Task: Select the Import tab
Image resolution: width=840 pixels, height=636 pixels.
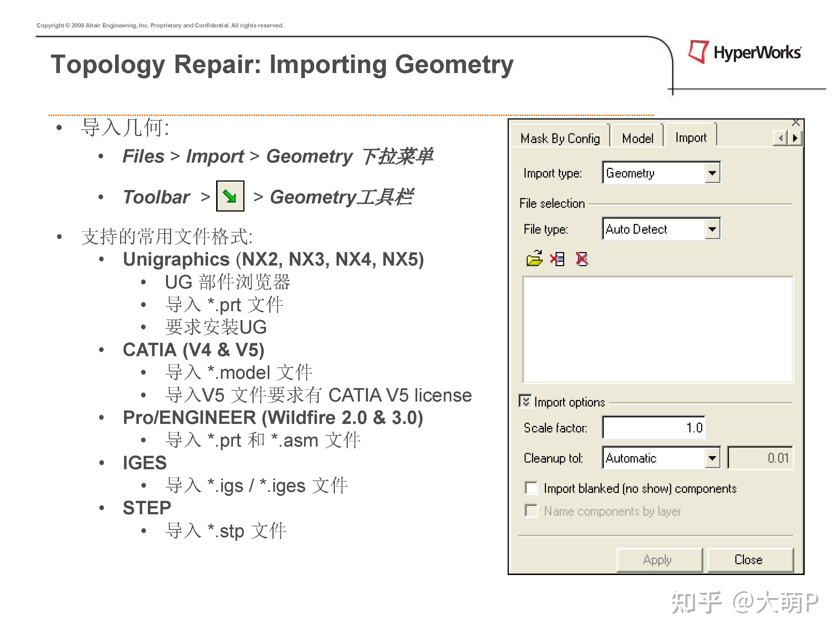Action: [x=691, y=137]
